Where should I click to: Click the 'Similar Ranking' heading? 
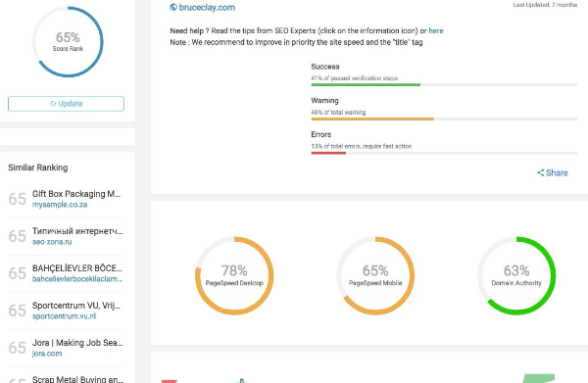click(38, 168)
